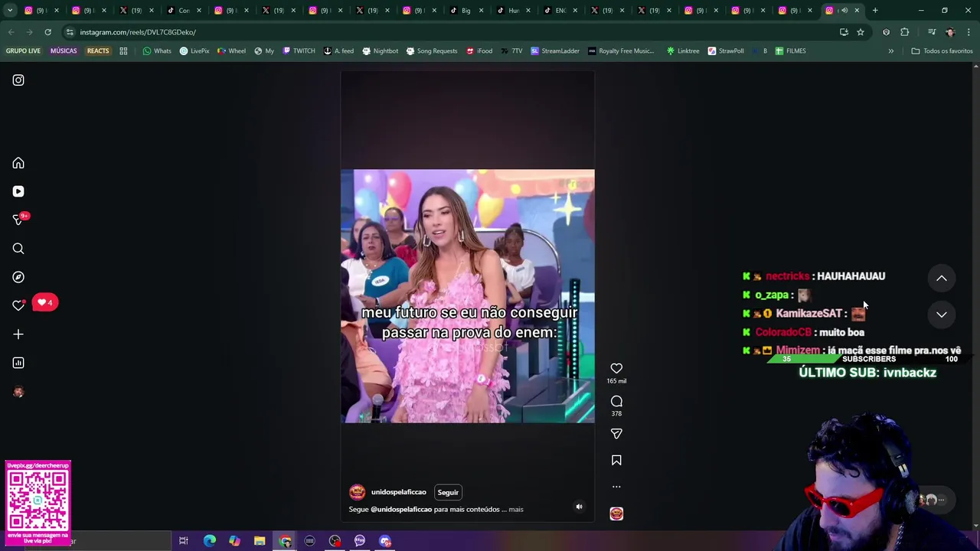Open OBS Studio from taskbar
The height and width of the screenshot is (551, 980).
pyautogui.click(x=335, y=541)
